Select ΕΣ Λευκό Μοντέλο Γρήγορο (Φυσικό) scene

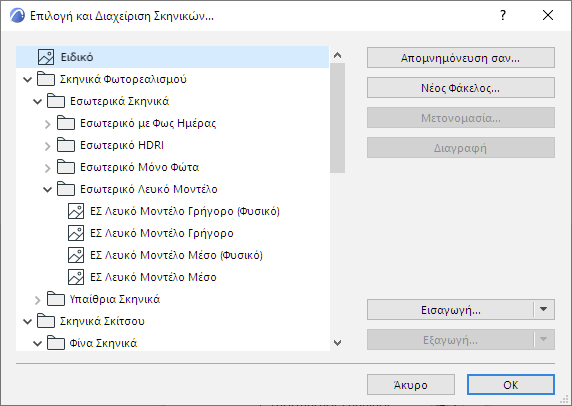pyautogui.click(x=185, y=211)
